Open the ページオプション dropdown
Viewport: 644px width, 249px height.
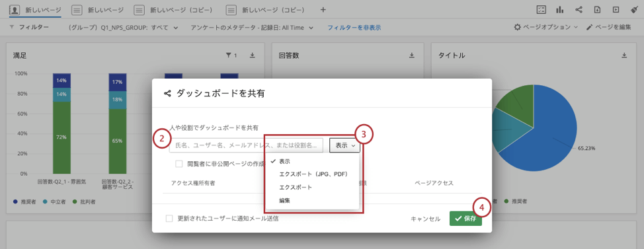546,27
